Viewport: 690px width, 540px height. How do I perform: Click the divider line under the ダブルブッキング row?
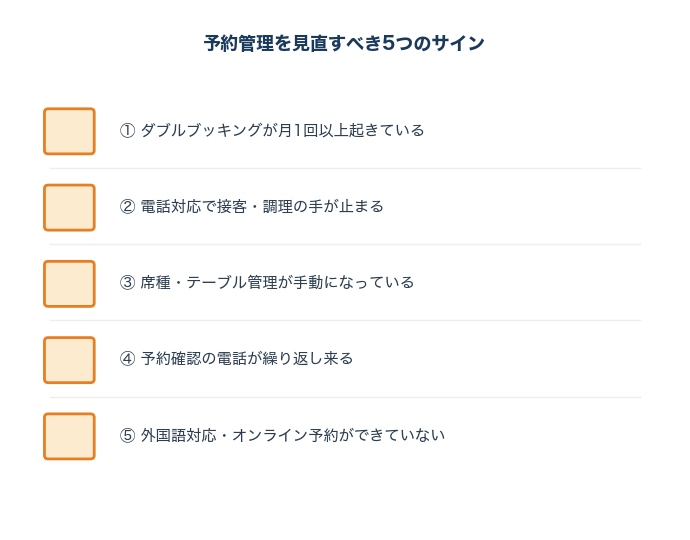coord(345,168)
